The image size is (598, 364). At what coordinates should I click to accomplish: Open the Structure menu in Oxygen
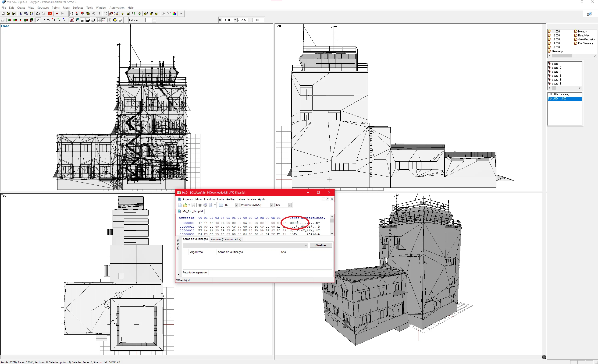43,8
